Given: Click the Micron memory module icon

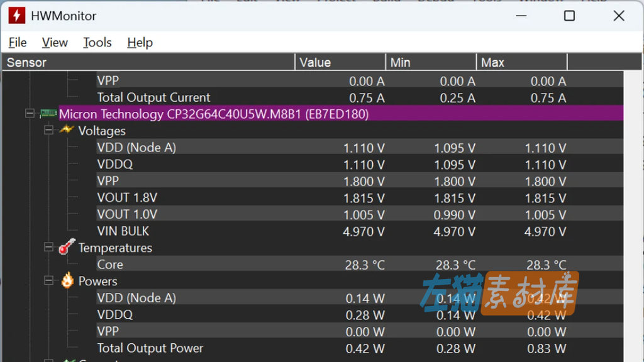Looking at the screenshot, I should pos(48,113).
